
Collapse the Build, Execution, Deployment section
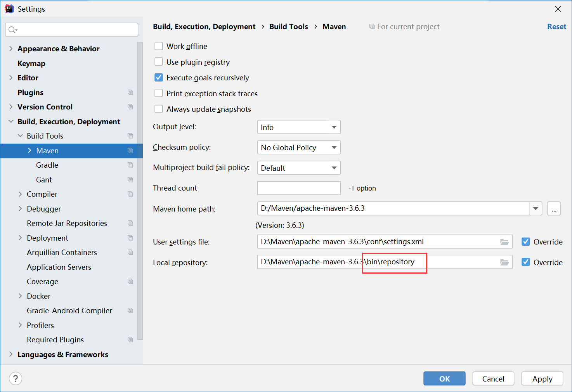point(11,121)
